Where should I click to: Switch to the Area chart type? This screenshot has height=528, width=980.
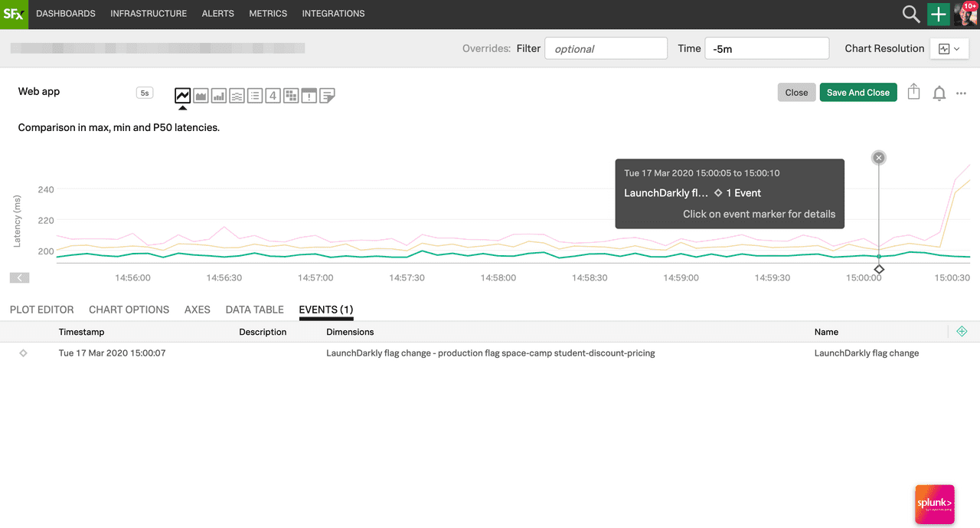201,95
